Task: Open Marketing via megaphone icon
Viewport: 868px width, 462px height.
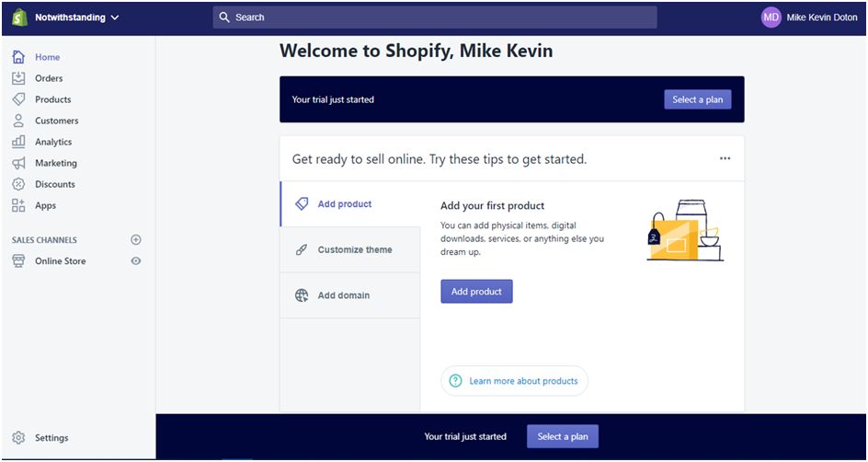Action: (18, 163)
